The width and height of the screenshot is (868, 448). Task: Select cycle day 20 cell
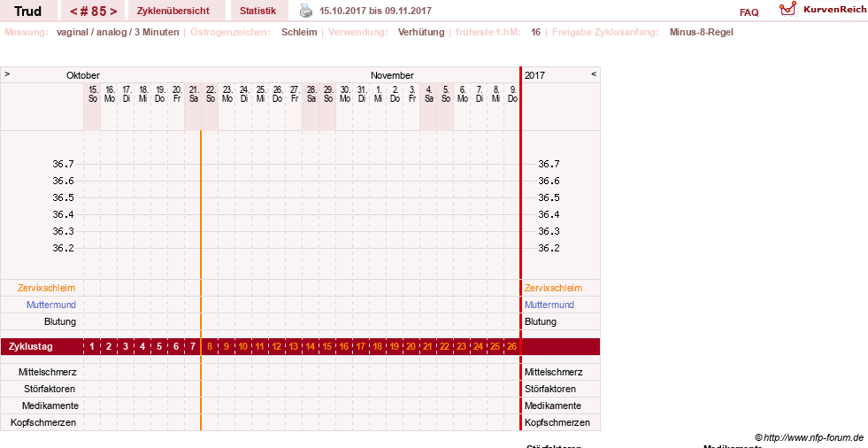[411, 347]
